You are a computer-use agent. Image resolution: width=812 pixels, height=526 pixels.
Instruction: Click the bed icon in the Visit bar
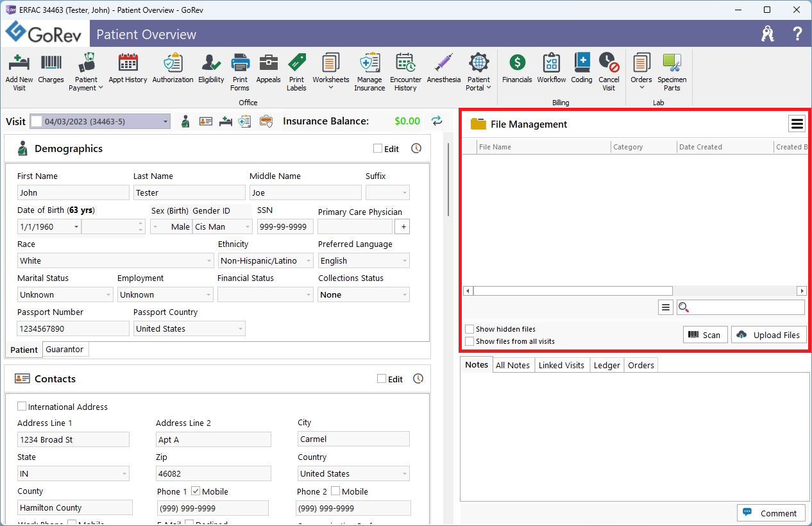[225, 121]
